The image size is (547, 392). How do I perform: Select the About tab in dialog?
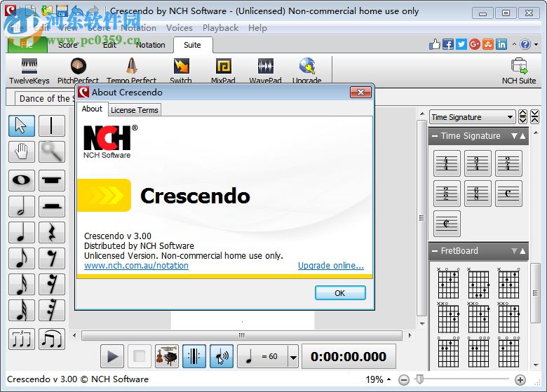(92, 109)
